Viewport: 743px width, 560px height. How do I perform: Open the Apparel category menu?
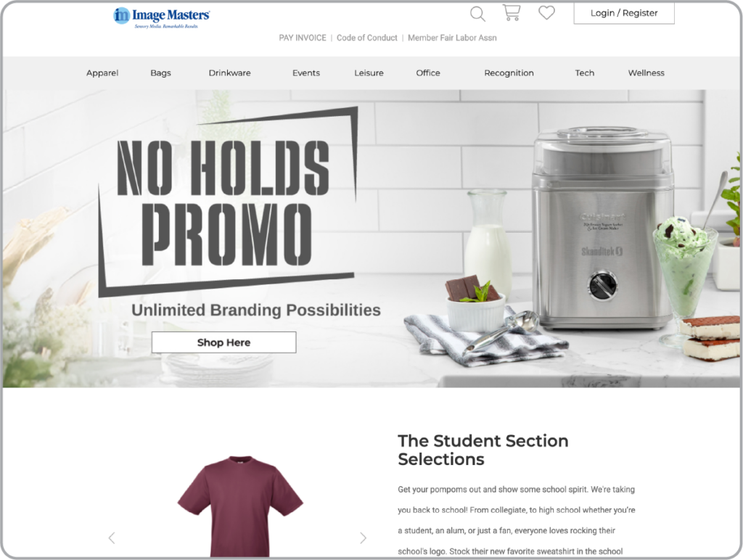tap(102, 73)
